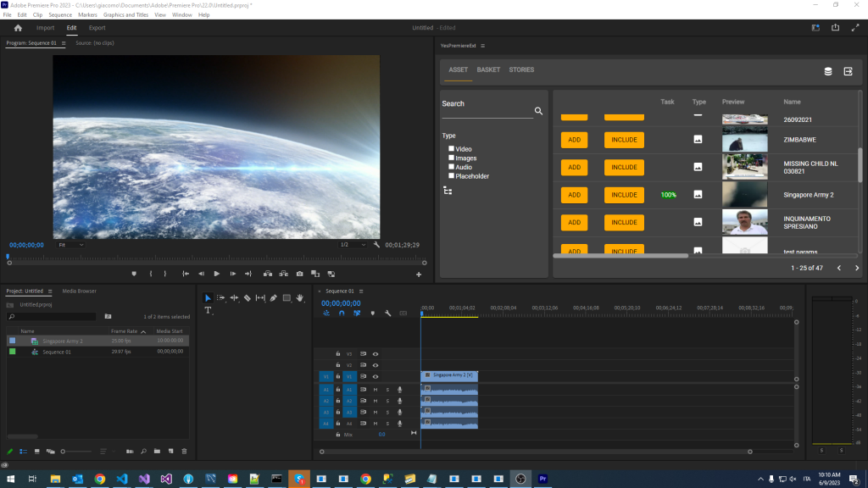Click the Clear trash icon in Project panel
Viewport: 868px width, 488px height.
click(184, 452)
